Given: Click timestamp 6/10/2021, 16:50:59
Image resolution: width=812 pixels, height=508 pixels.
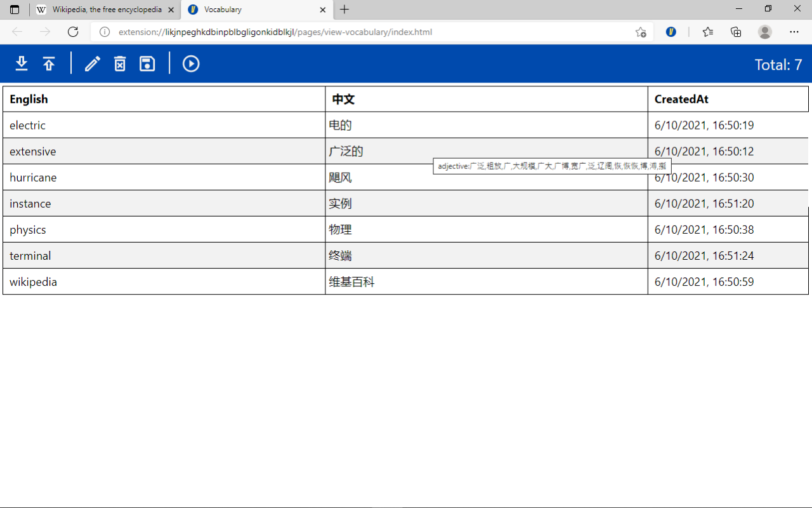Looking at the screenshot, I should tap(704, 281).
